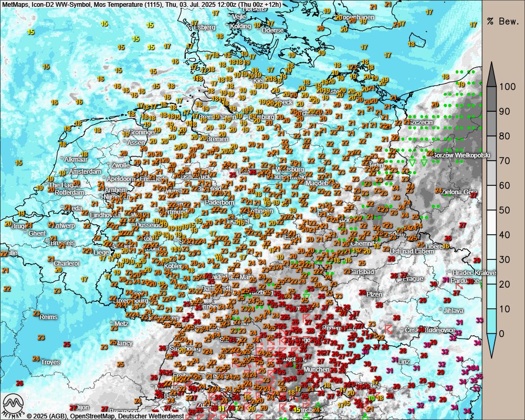Click the Jihlava city label
Image resolution: width=525 pixels, height=420 pixels.
454,310
